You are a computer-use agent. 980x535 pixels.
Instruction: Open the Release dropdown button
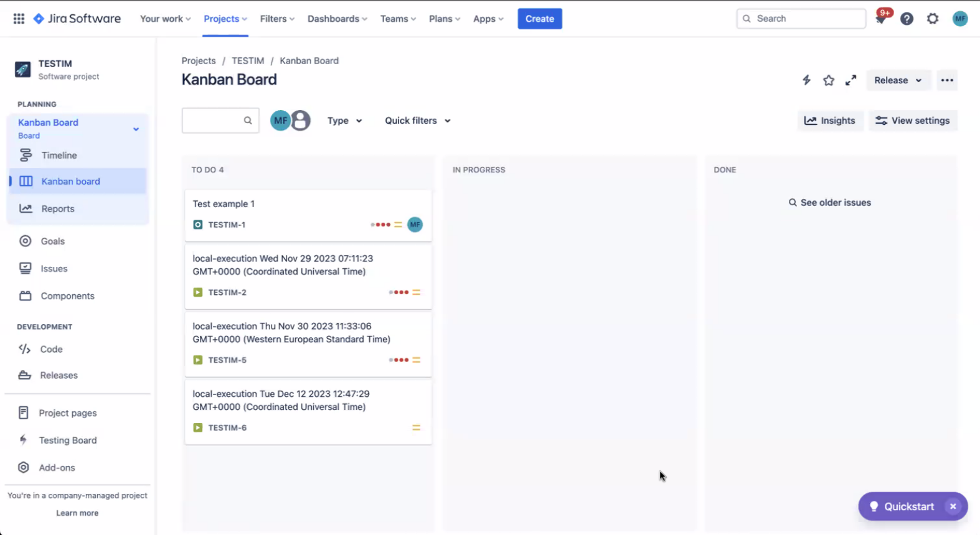898,80
